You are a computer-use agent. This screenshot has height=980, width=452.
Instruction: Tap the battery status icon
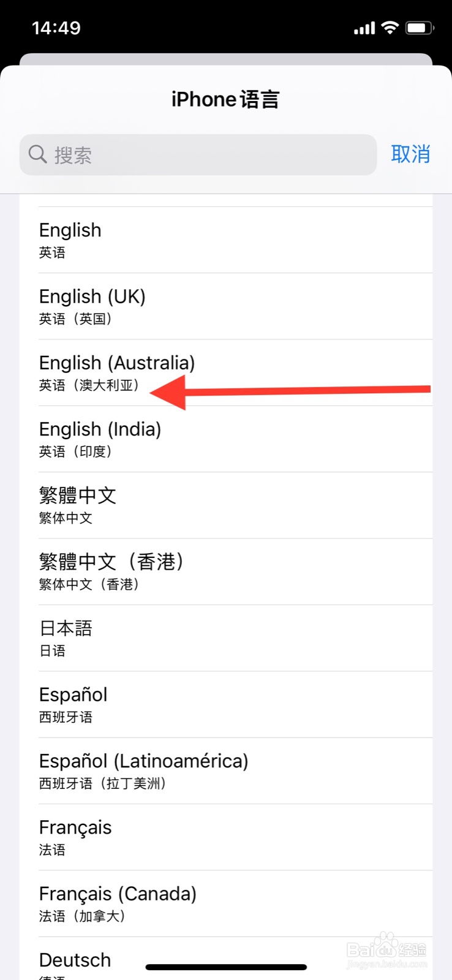(420, 28)
